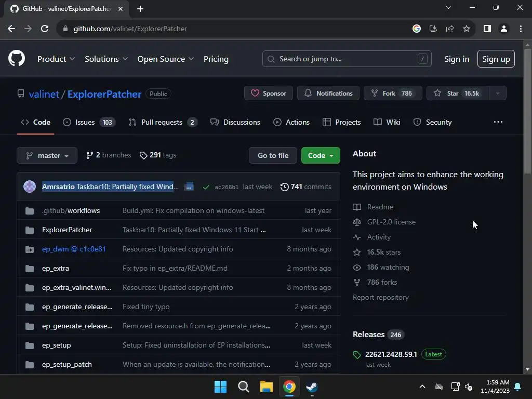532x399 pixels.
Task: Open the 741 commits history
Action: pyautogui.click(x=305, y=187)
